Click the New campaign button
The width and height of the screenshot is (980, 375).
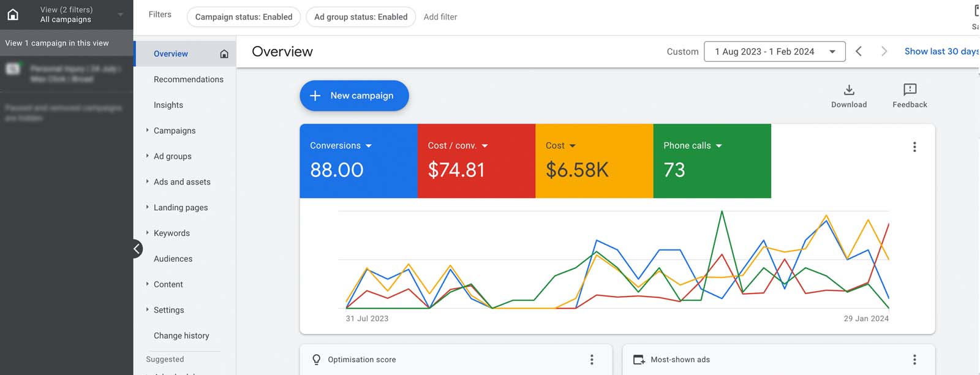click(x=354, y=96)
